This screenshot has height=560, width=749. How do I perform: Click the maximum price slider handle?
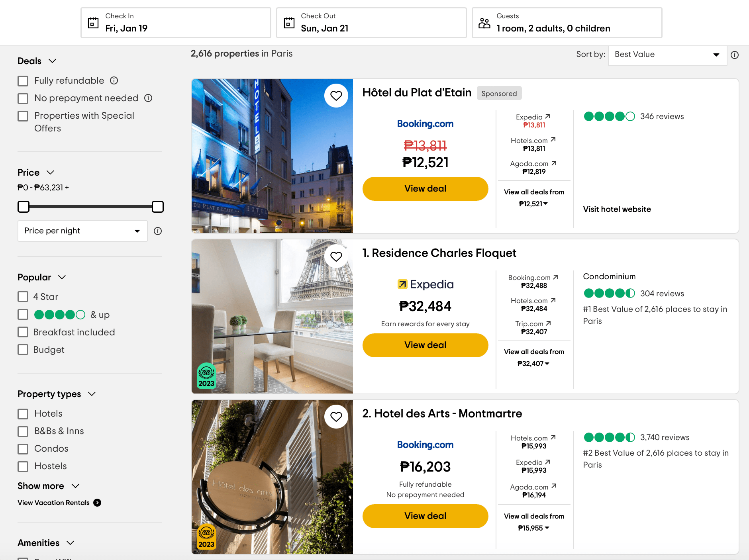pos(158,207)
